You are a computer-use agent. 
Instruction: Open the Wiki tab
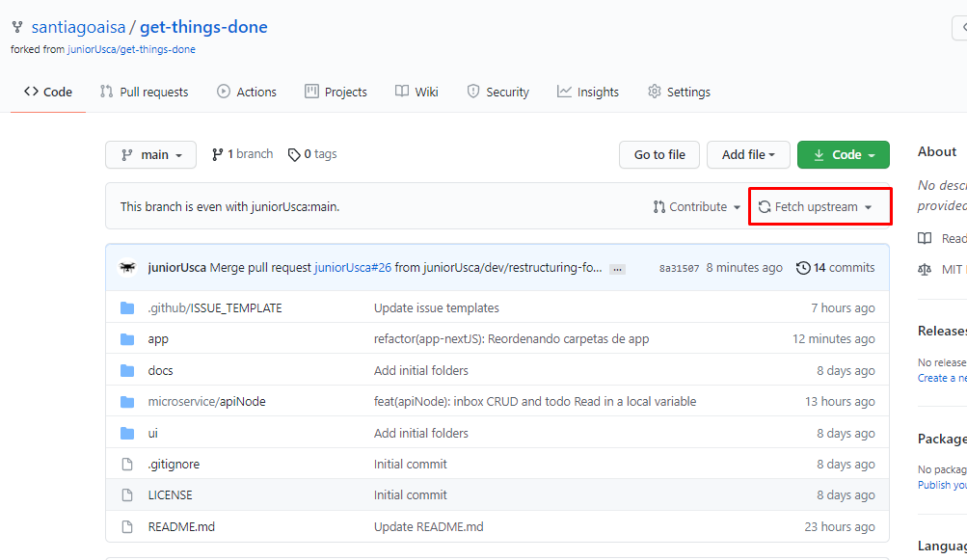(416, 92)
